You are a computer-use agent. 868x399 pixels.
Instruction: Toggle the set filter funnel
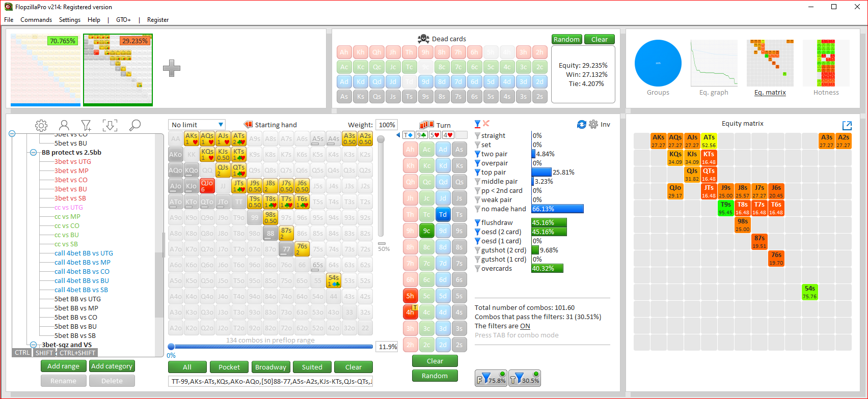click(477, 145)
